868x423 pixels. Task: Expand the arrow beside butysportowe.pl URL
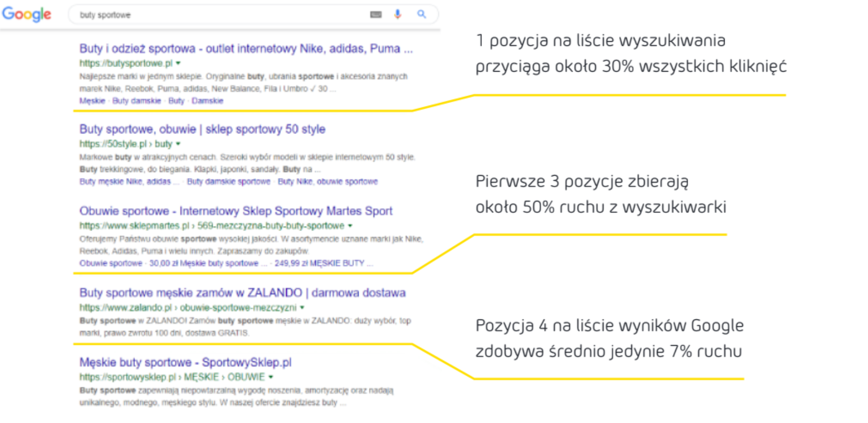click(x=178, y=63)
